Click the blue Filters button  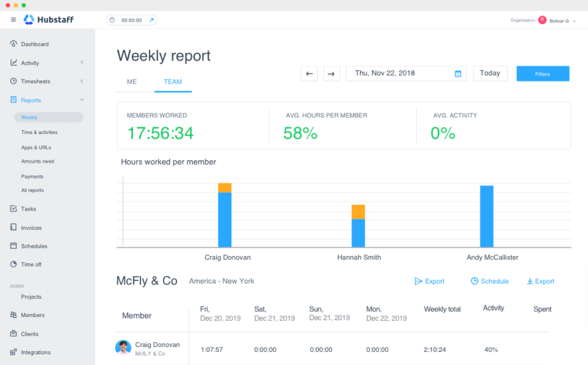543,74
